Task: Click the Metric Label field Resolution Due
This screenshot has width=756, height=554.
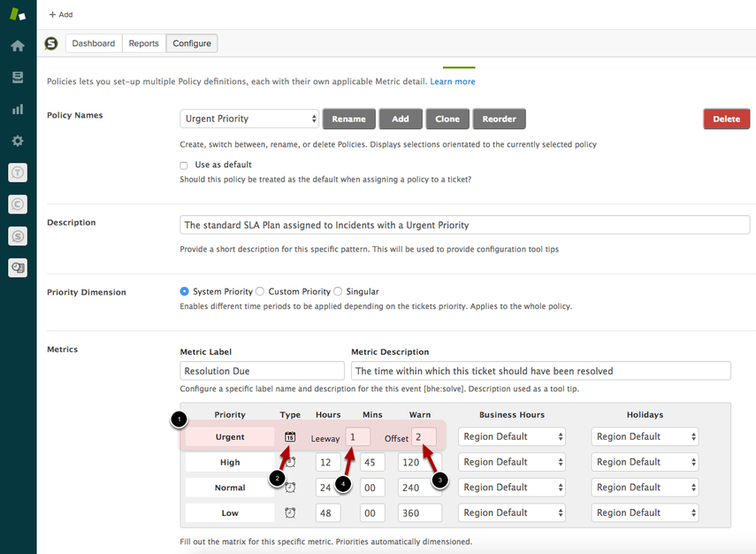Action: [x=263, y=371]
